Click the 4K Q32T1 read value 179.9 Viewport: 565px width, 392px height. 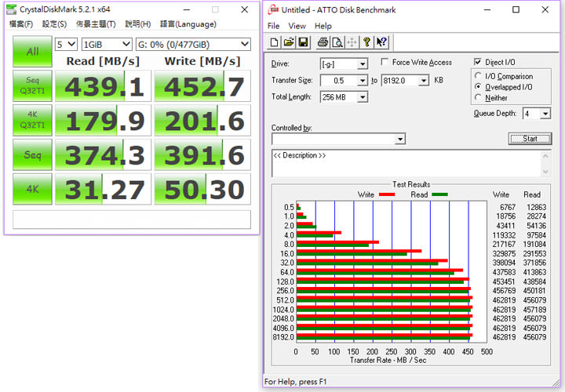[x=103, y=120]
